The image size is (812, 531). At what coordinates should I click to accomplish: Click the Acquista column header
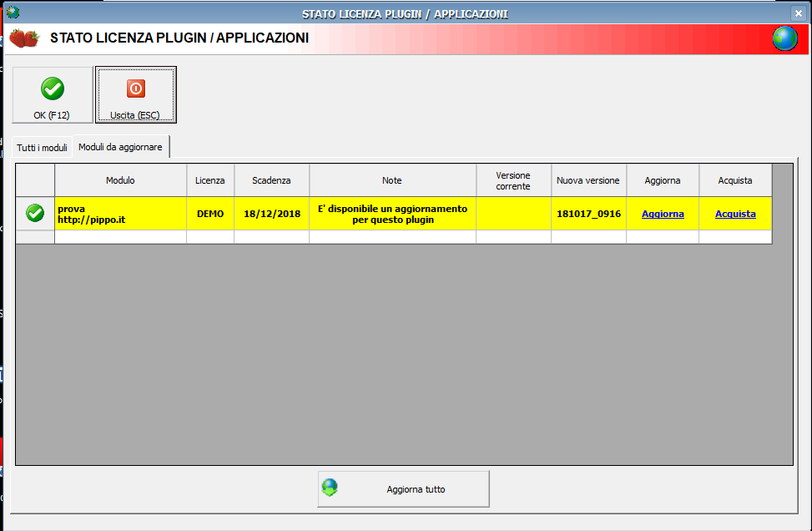click(x=735, y=180)
